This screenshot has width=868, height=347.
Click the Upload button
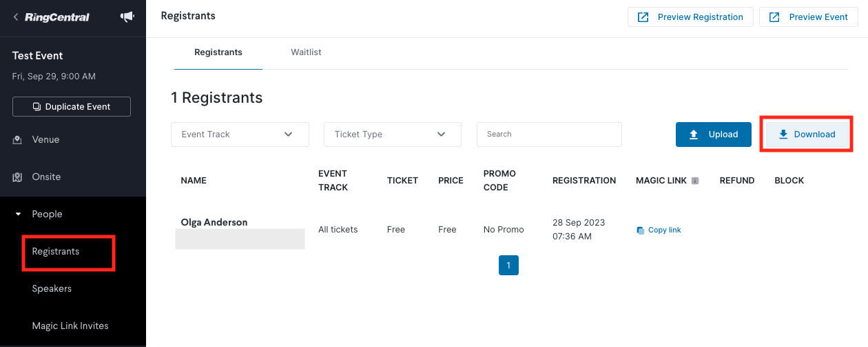click(714, 135)
